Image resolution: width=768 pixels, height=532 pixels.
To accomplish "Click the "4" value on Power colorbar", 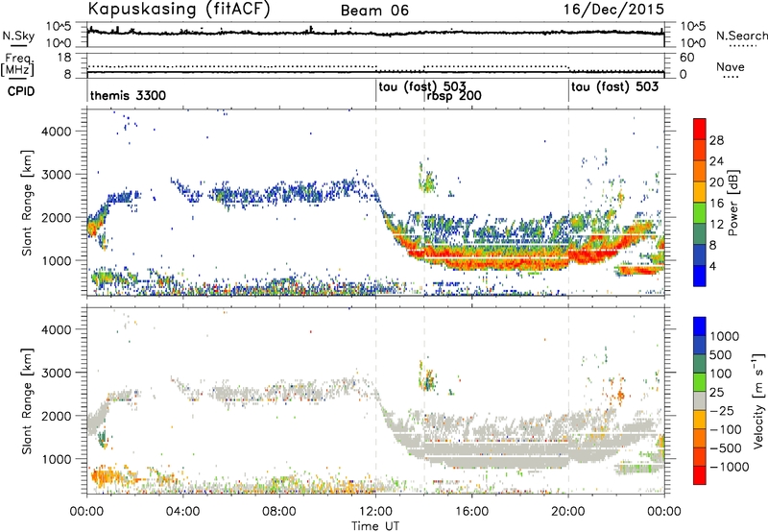I will (x=712, y=266).
